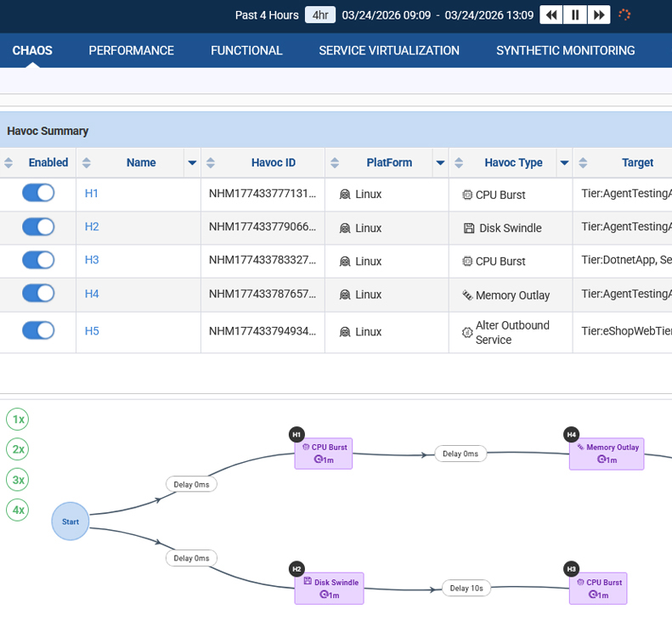Image resolution: width=672 pixels, height=637 pixels.
Task: Sort by the PlatForm column arrows
Action: [x=335, y=163]
